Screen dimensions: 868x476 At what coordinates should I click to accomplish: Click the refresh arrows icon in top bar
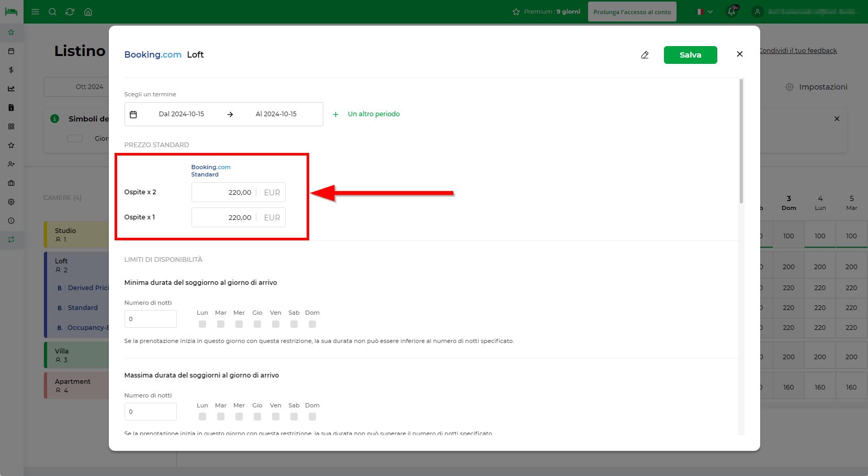tap(70, 12)
